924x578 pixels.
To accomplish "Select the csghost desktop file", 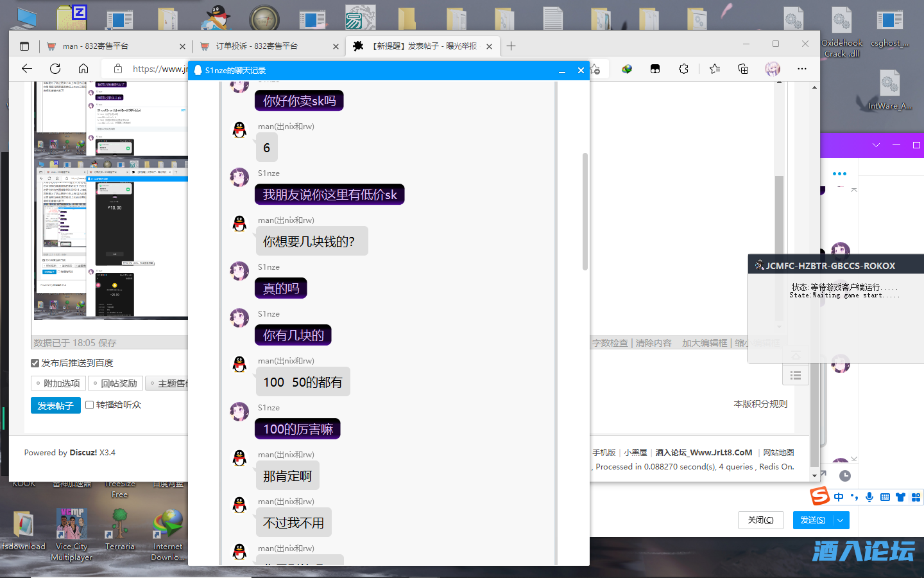I will [889, 28].
